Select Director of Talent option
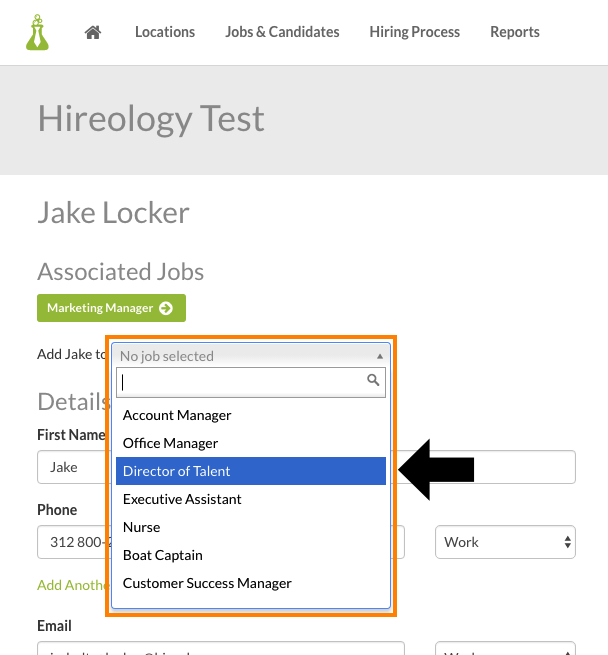This screenshot has width=608, height=655. click(x=251, y=471)
